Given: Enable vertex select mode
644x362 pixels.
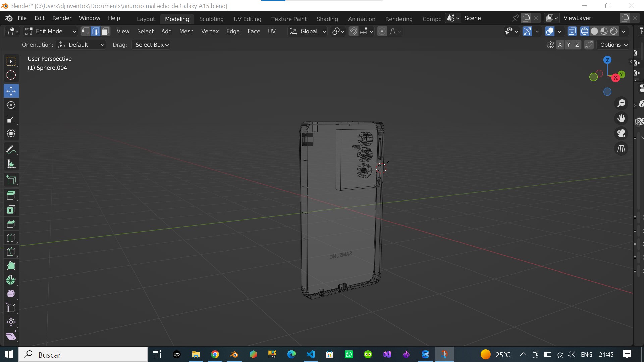Looking at the screenshot, I should tap(86, 31).
